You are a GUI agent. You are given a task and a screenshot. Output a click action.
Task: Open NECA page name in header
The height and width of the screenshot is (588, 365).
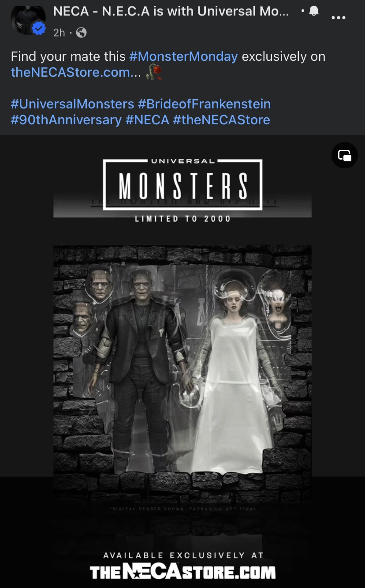click(x=171, y=12)
